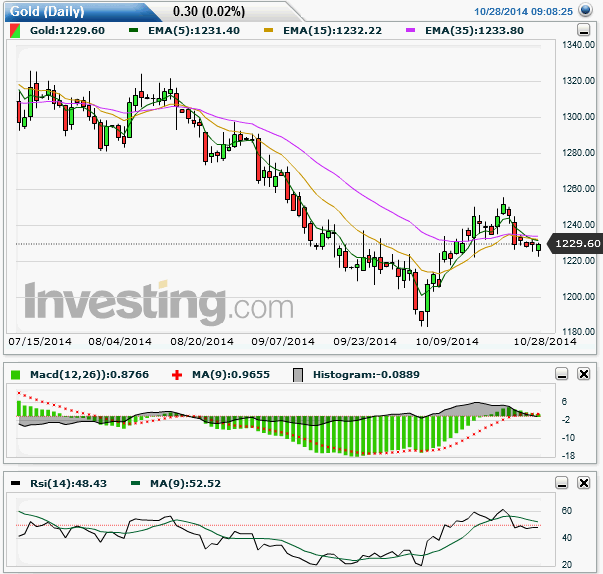Click the MA(9):0.9655 label
Screen dimensions: 603x574
tap(231, 374)
